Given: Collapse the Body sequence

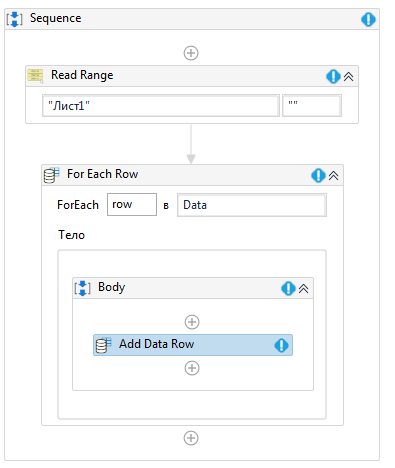Looking at the screenshot, I should (303, 289).
